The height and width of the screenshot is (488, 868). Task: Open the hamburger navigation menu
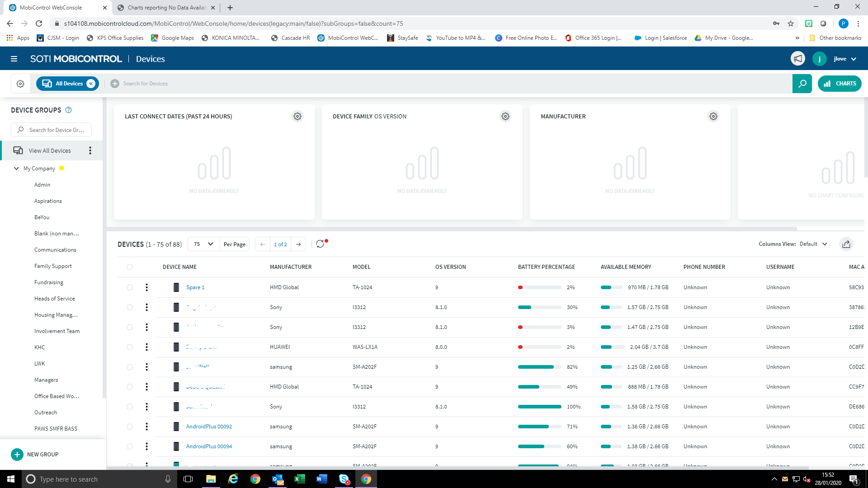(14, 59)
